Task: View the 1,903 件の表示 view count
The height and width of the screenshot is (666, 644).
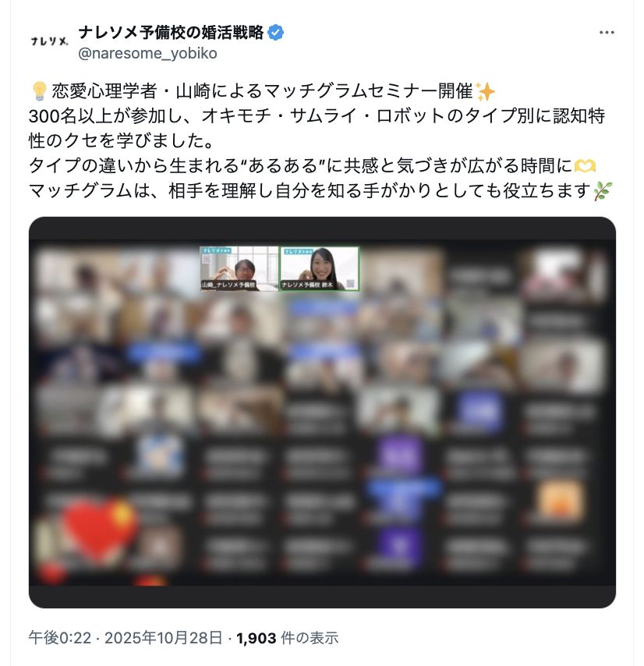Action: click(288, 638)
